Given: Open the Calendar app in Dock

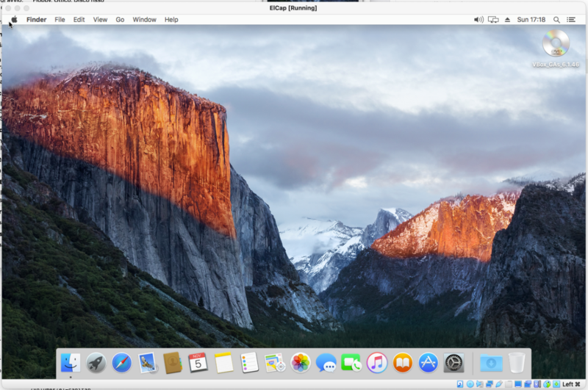Looking at the screenshot, I should [198, 362].
